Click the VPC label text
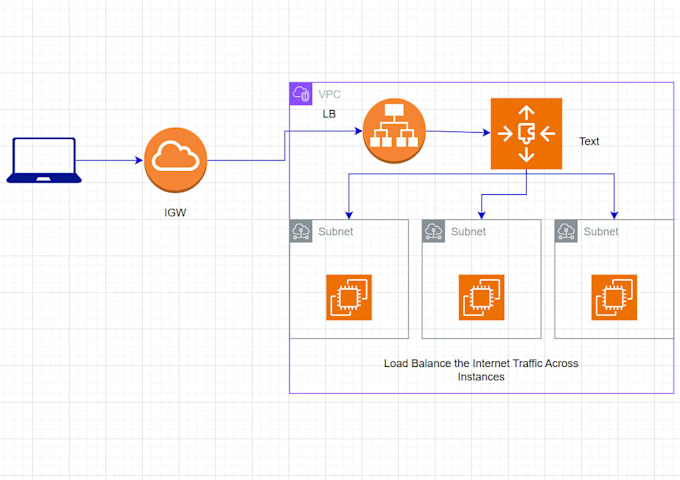The width and height of the screenshot is (680, 480). 330,94
